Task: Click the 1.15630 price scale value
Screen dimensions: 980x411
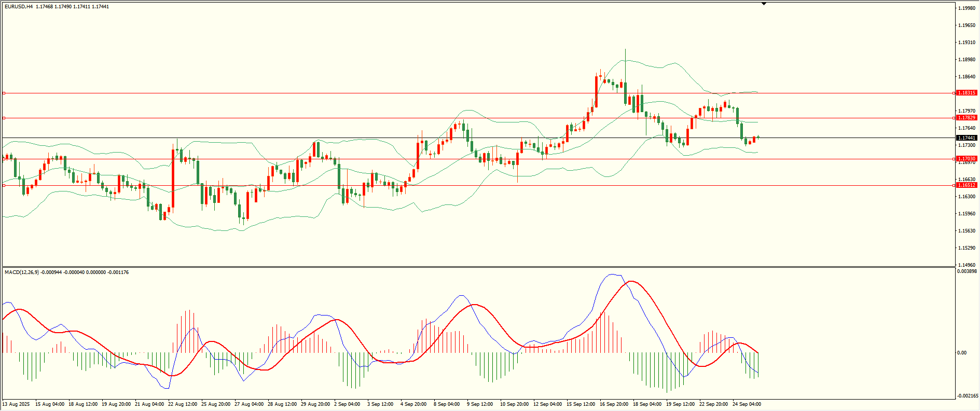Action: [967, 231]
